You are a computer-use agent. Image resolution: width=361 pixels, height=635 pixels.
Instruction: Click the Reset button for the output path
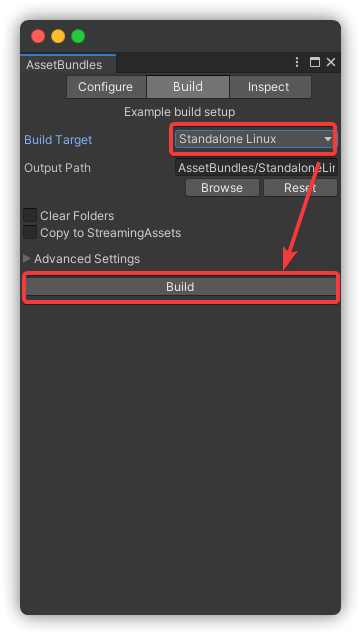pos(300,188)
